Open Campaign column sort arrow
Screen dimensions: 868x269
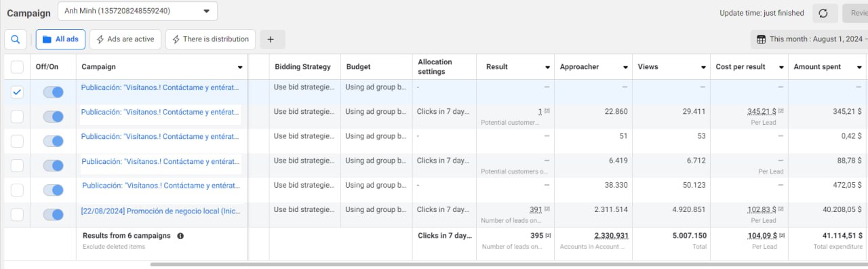click(x=240, y=67)
